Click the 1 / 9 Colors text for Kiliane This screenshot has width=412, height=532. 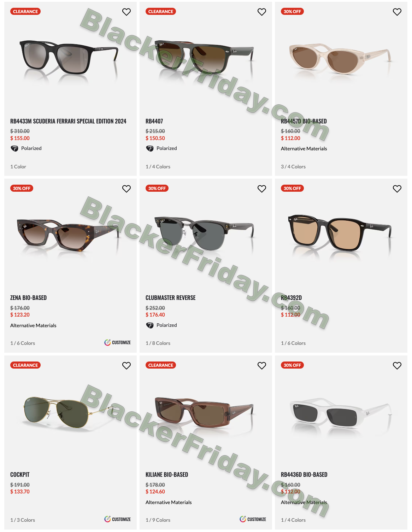[x=158, y=520]
